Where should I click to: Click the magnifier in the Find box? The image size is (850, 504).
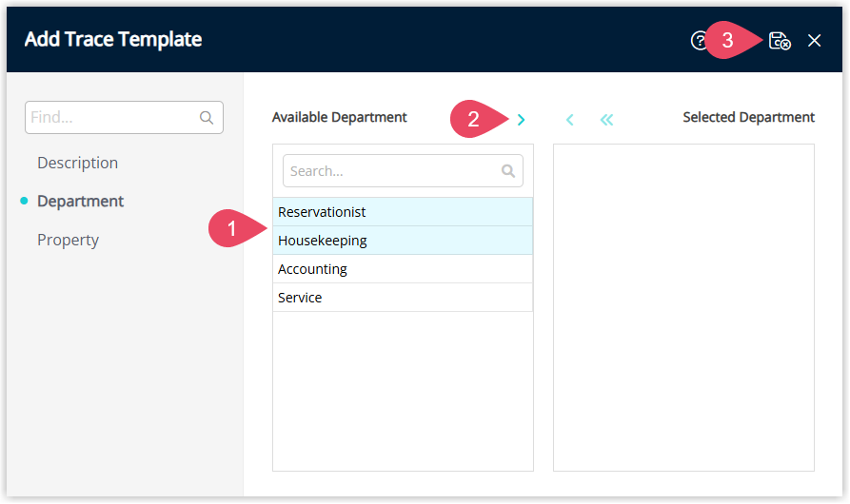pos(206,118)
